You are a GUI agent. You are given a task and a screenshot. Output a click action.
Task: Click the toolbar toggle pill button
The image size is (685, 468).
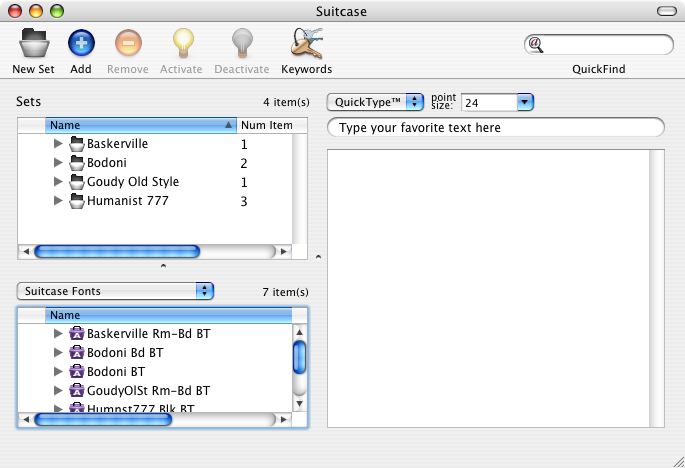pos(667,11)
